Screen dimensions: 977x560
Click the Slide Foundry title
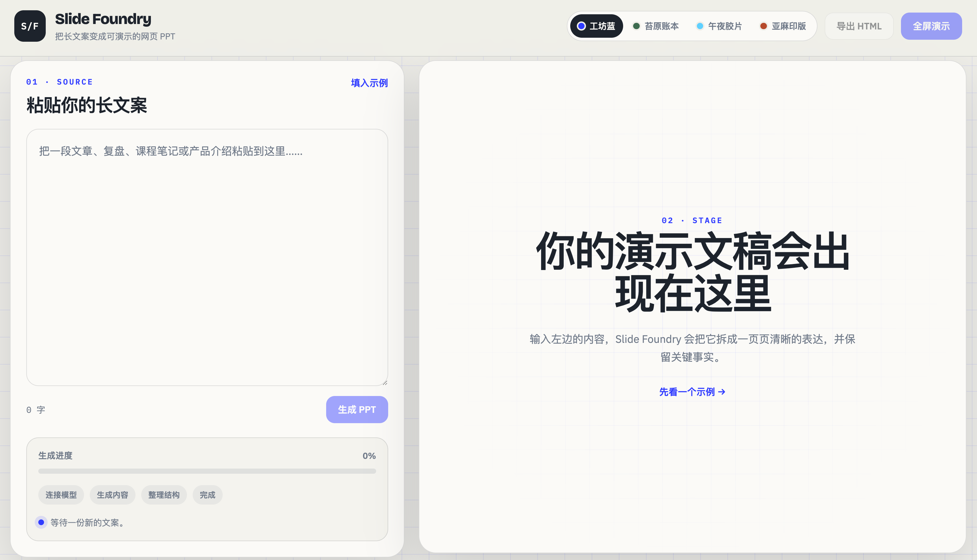(103, 19)
